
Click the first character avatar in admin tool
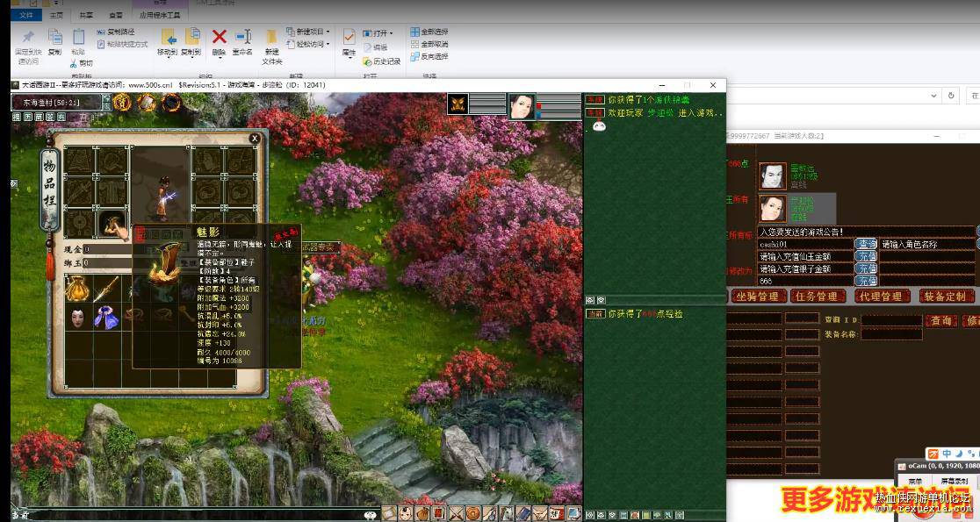(773, 175)
